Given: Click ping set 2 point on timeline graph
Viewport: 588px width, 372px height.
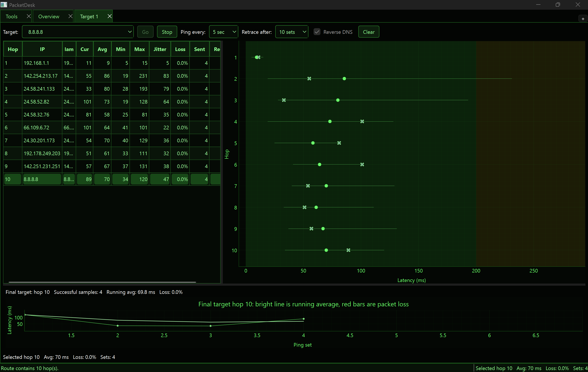Looking at the screenshot, I should tap(118, 326).
